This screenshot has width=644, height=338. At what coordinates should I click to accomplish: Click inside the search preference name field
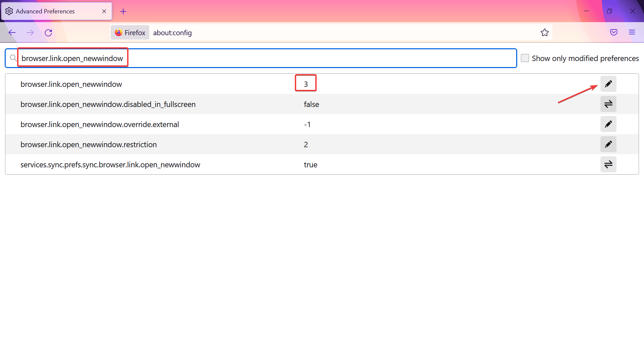click(x=235, y=58)
